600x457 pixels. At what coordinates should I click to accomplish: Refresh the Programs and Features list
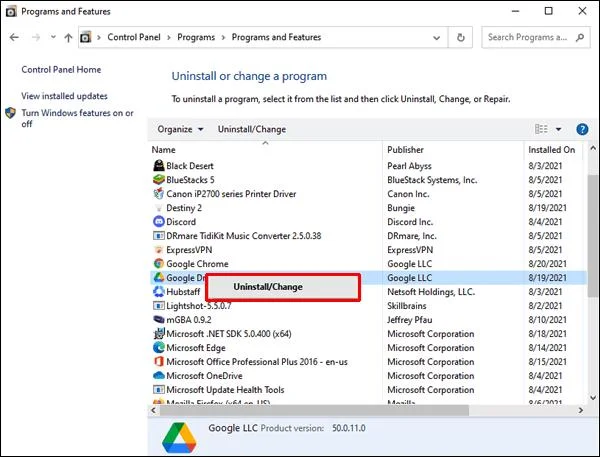tap(461, 38)
